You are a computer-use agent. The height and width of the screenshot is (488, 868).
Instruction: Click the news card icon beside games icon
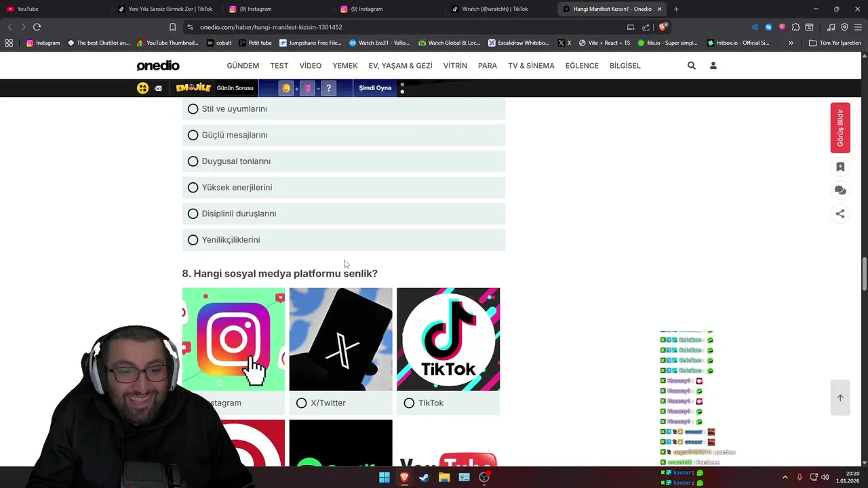pos(158,88)
